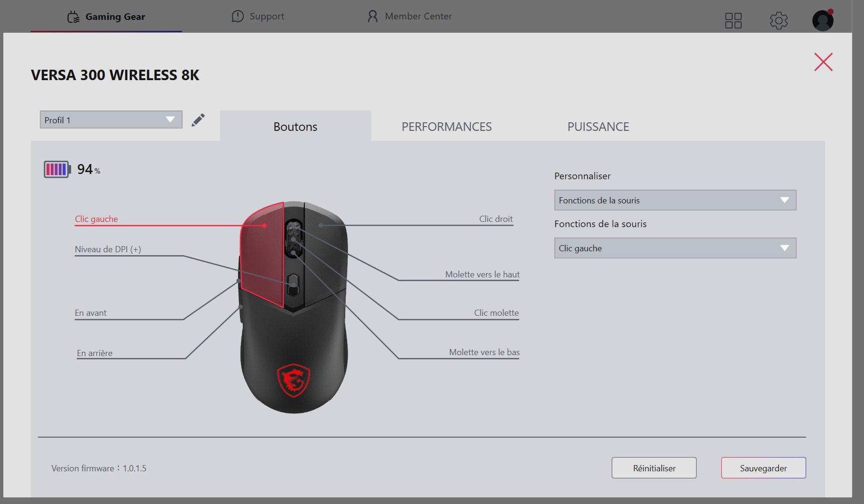
Task: Select the Clic droit button label
Action: click(496, 219)
